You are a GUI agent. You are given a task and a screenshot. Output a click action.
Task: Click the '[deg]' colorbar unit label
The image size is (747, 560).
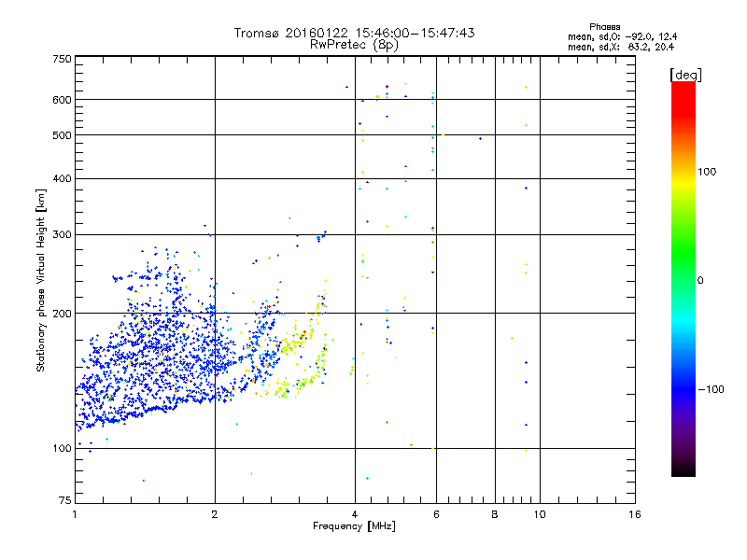(685, 75)
